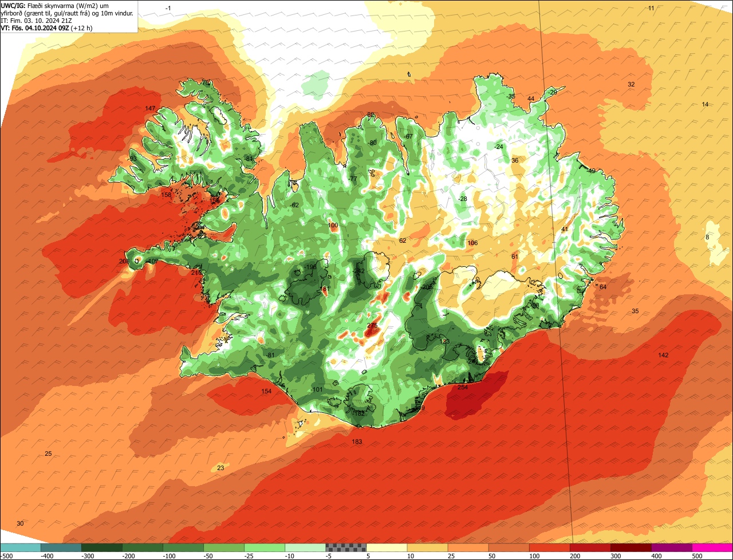
Task: Click the value 147 on the map
Action: [x=150, y=109]
